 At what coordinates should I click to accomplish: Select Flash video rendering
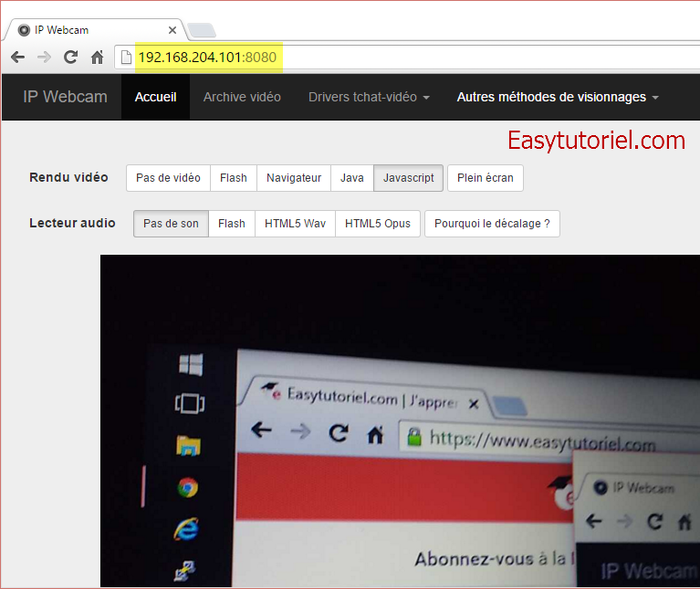click(x=234, y=178)
